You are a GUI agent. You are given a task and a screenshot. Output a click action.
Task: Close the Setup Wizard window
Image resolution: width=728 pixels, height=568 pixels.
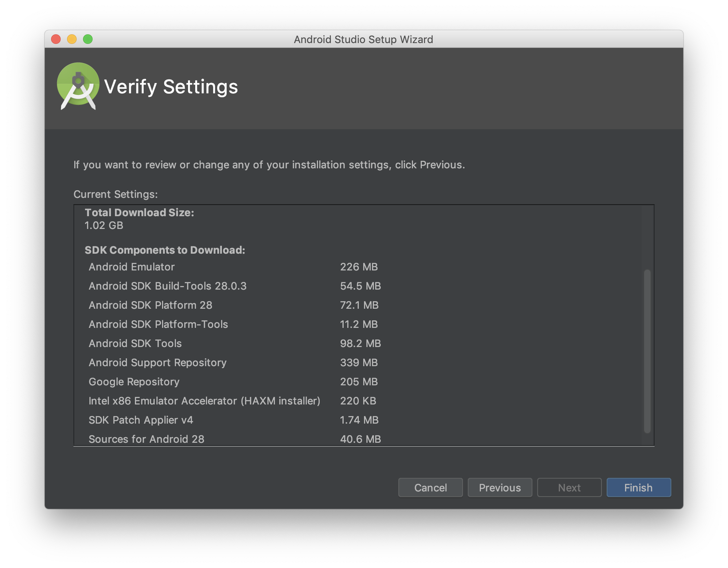(56, 39)
